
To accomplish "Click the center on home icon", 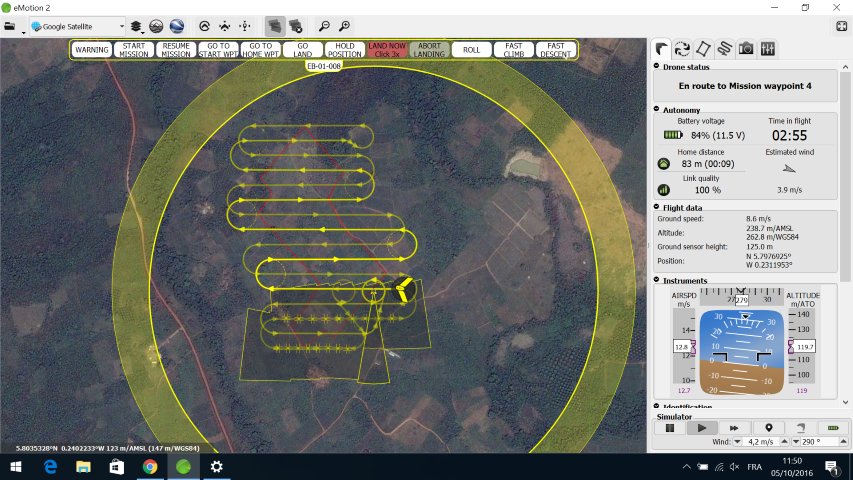I will coord(205,26).
